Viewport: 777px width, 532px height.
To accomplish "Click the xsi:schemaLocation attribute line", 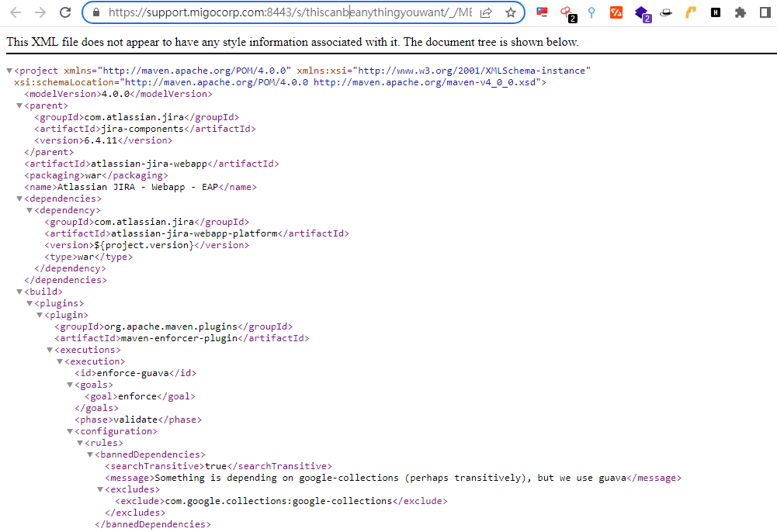I will point(280,82).
